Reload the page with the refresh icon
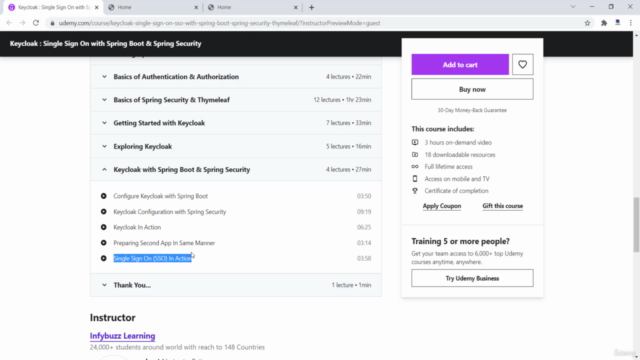640x360 pixels. 36,23
